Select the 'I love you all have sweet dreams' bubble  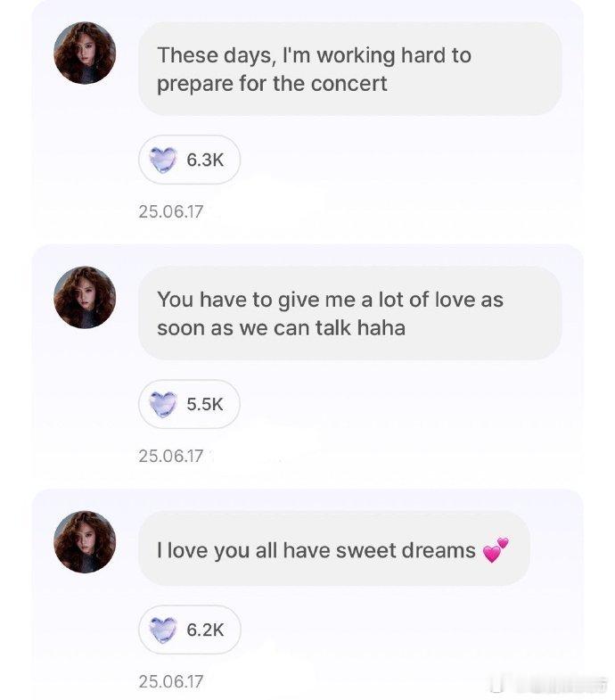[x=334, y=548]
